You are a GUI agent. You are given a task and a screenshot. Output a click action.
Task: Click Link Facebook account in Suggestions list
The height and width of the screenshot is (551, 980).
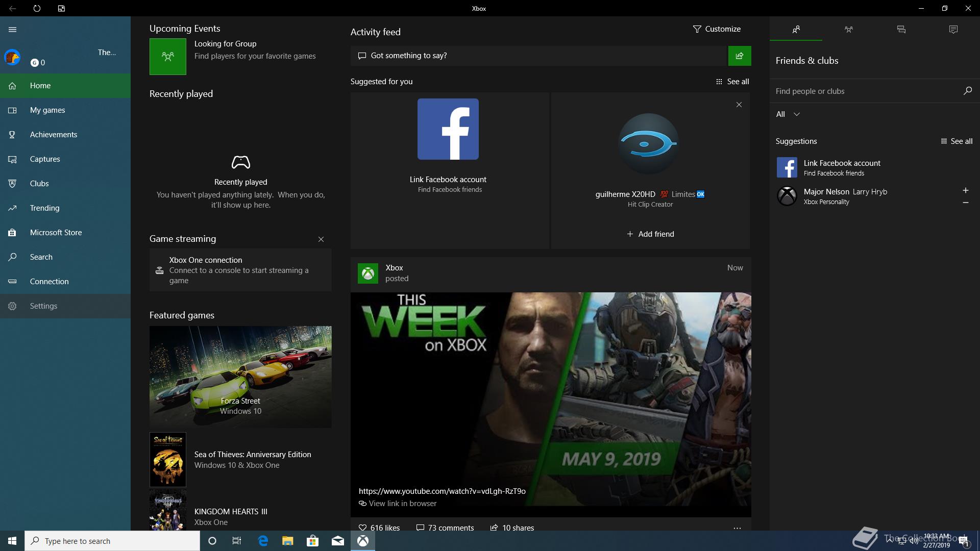click(x=875, y=167)
